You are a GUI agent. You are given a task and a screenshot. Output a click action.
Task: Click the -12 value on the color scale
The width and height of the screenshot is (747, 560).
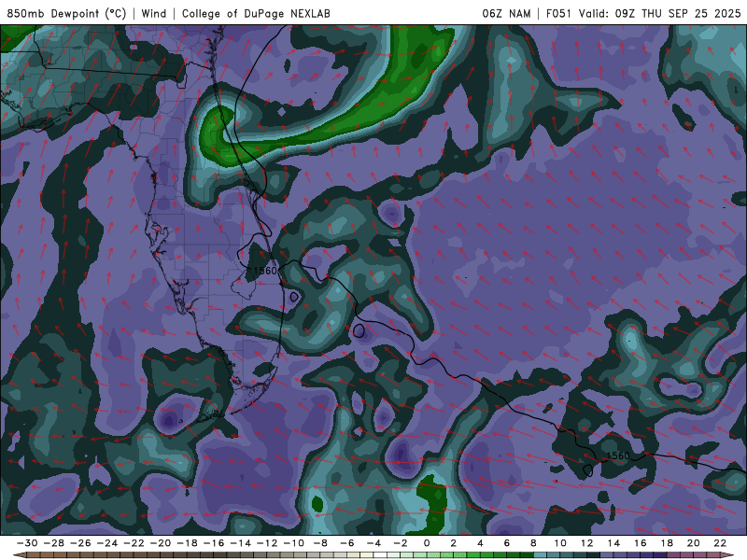(x=267, y=543)
